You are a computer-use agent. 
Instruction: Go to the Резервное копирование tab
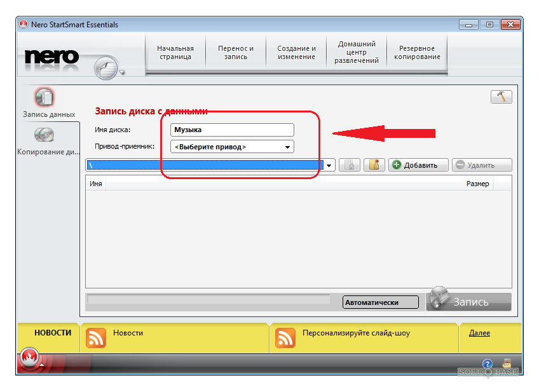(x=417, y=53)
